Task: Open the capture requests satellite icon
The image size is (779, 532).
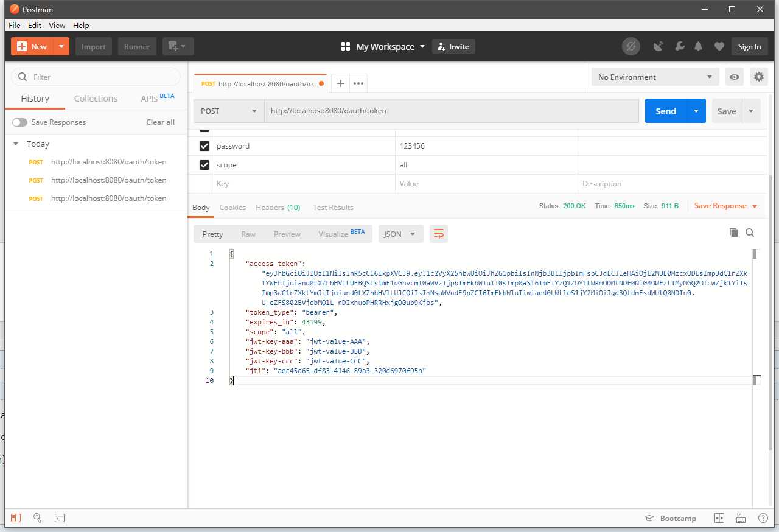Action: [658, 46]
